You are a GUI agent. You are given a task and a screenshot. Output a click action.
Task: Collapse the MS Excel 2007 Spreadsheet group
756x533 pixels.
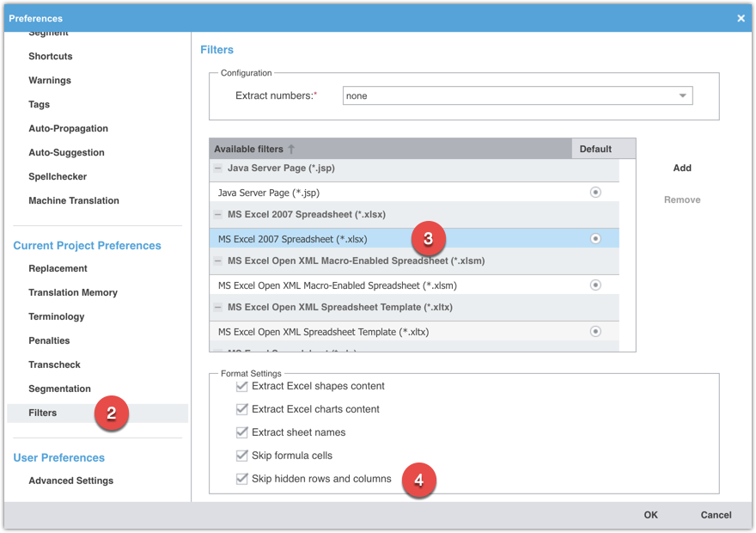pyautogui.click(x=216, y=214)
